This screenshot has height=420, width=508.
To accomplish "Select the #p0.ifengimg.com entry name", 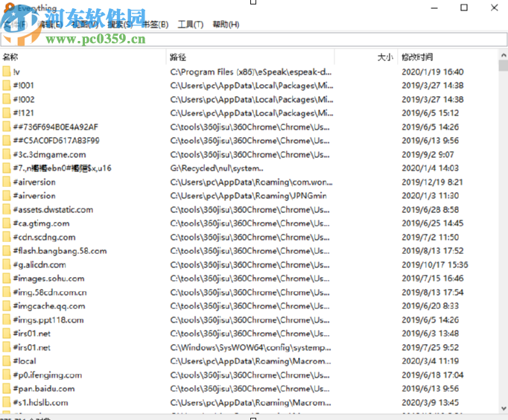I will point(48,375).
